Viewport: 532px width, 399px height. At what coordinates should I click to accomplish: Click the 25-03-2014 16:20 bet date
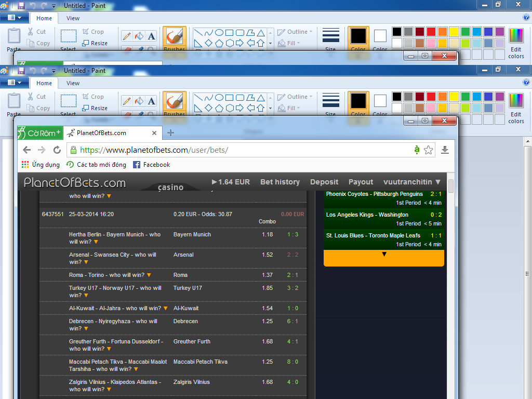pyautogui.click(x=91, y=214)
